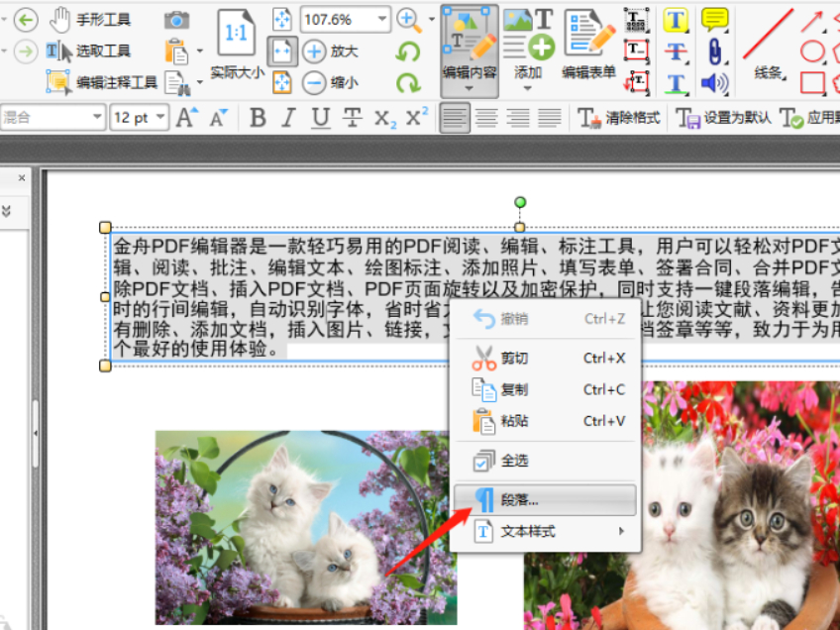Justify text alignment
Image resolution: width=840 pixels, height=630 pixels.
pyautogui.click(x=550, y=117)
